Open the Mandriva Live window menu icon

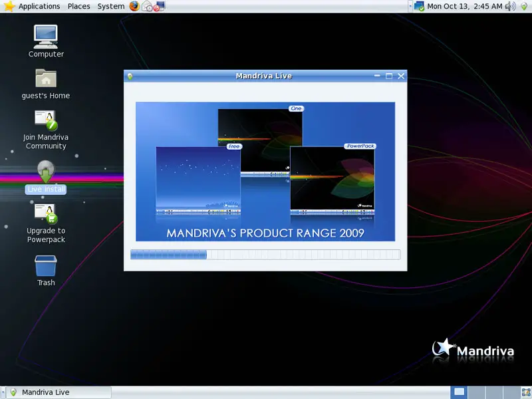(130, 76)
